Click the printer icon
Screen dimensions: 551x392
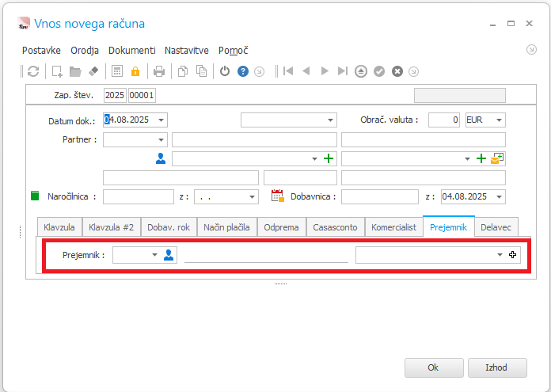(159, 71)
